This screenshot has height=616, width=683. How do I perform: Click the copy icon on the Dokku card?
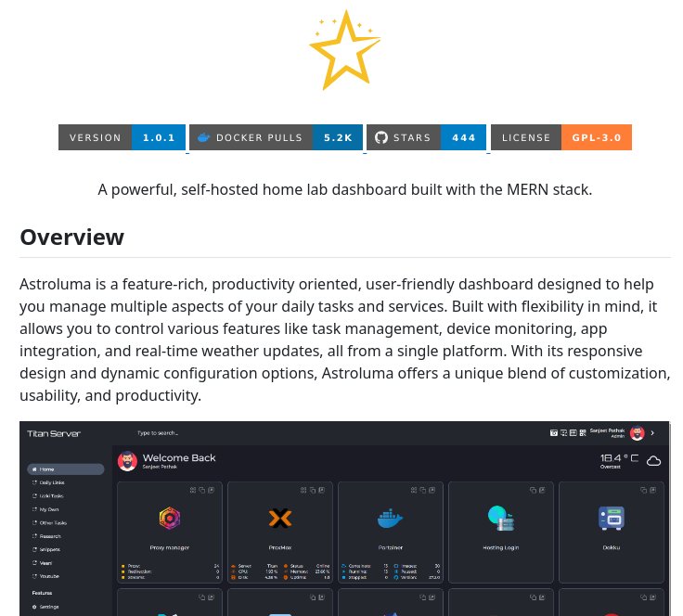644,490
